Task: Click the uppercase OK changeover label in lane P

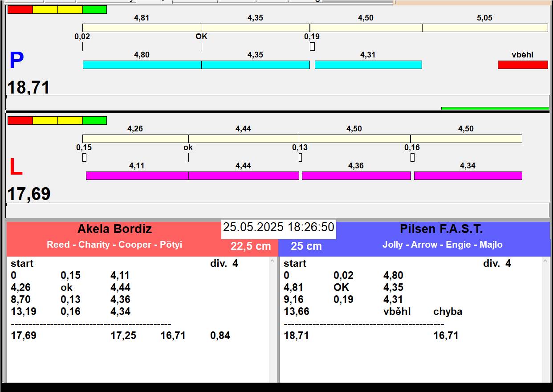Action: pos(201,37)
